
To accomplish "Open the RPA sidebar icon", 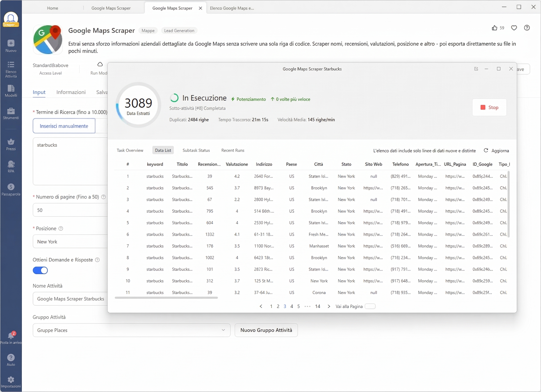I will click(11, 167).
